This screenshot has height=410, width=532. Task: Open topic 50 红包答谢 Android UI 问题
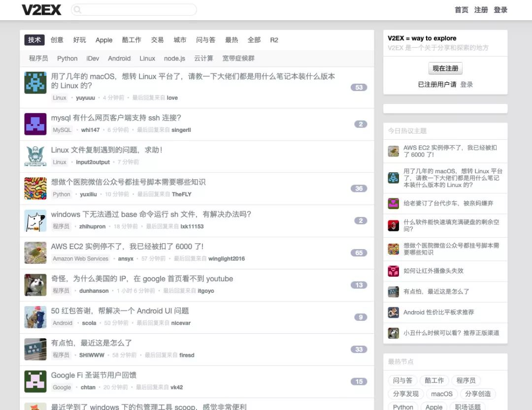pyautogui.click(x=120, y=311)
